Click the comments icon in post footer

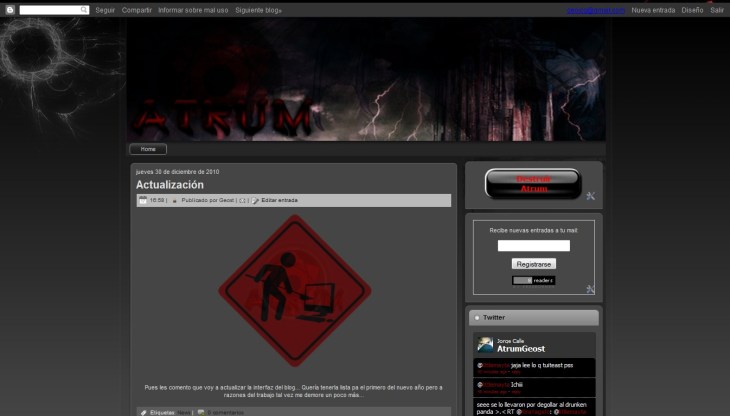[x=201, y=411]
